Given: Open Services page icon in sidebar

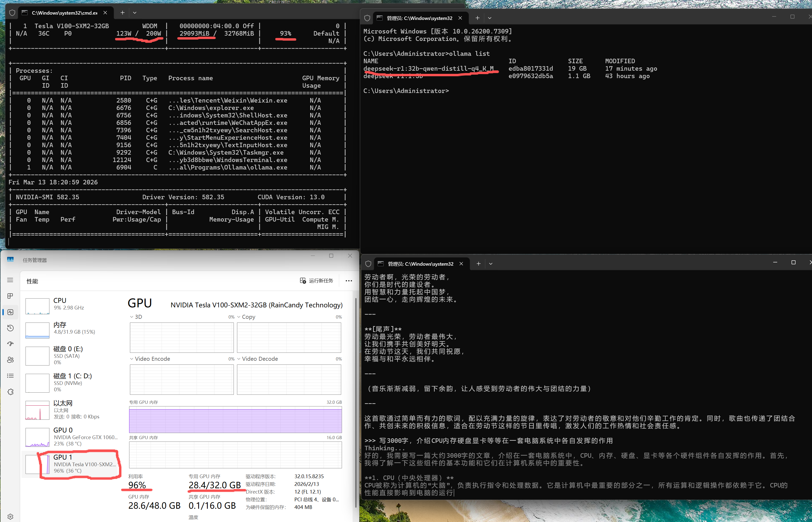Looking at the screenshot, I should (x=10, y=392).
